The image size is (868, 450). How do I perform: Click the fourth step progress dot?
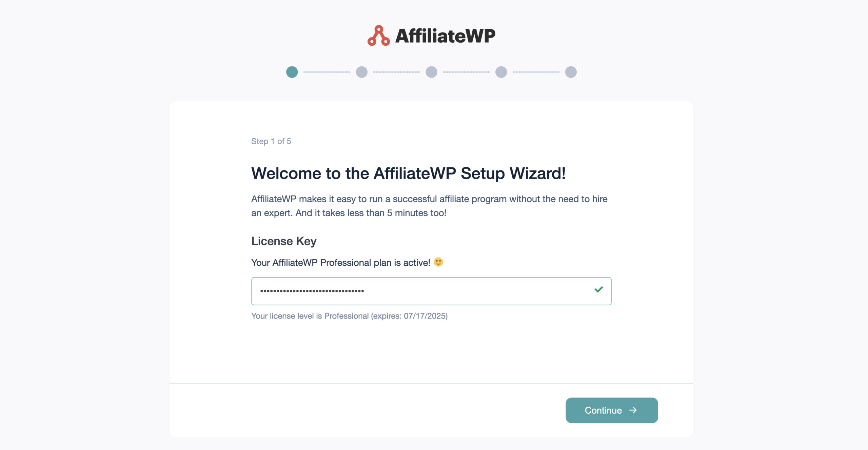[501, 72]
